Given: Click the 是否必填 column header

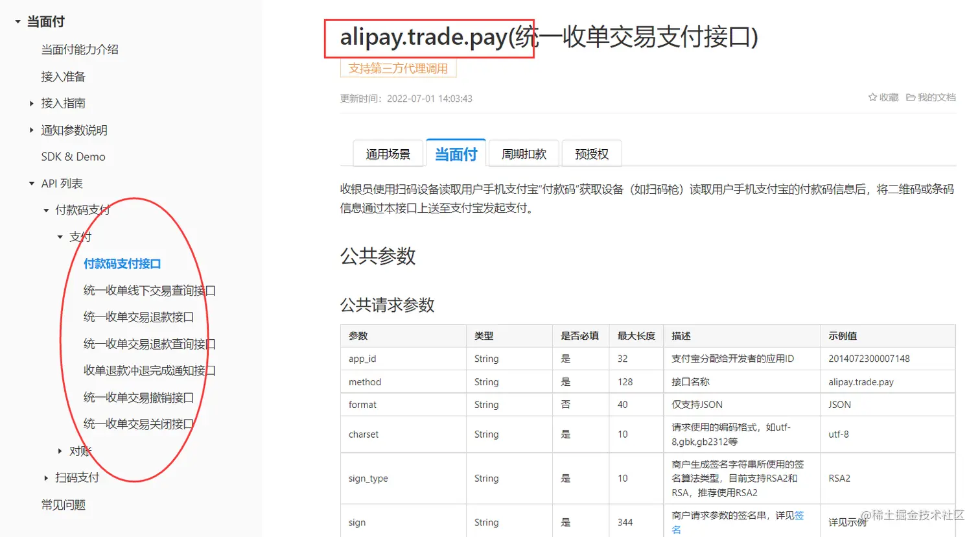Looking at the screenshot, I should [x=579, y=336].
